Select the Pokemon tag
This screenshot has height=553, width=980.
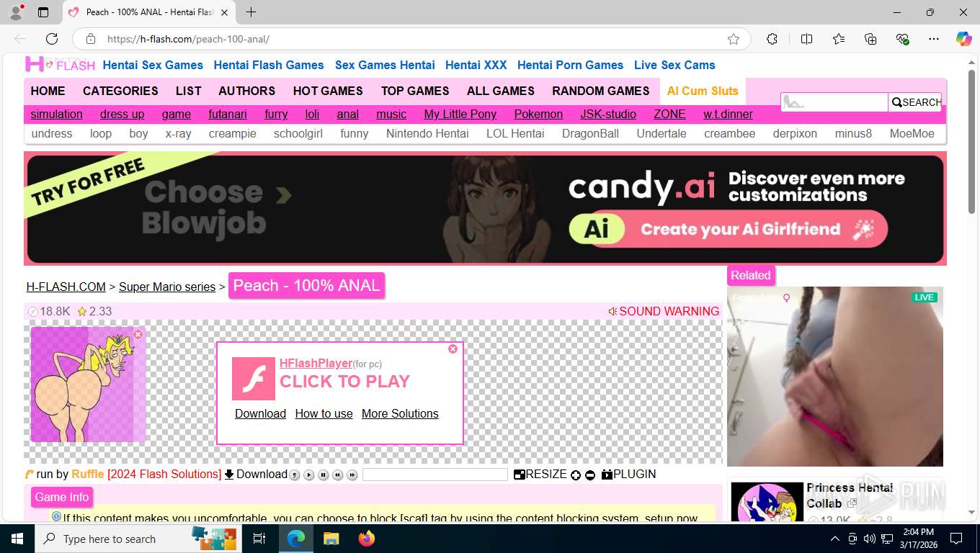[x=538, y=114]
